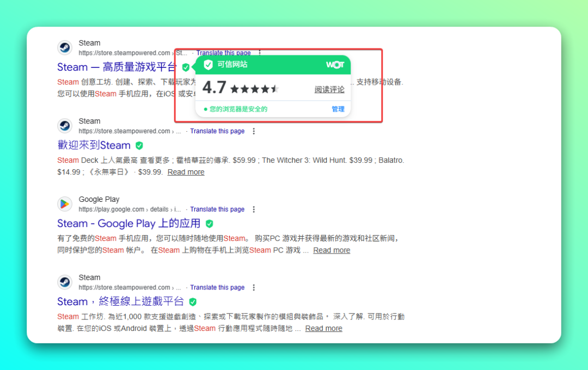Viewport: 588px width, 370px height.
Task: Click the Google Play site name
Action: coord(99,200)
